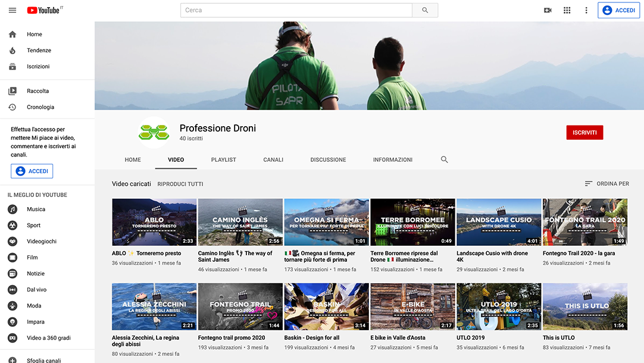Click the 40 iscritti subscriber count

(x=191, y=139)
